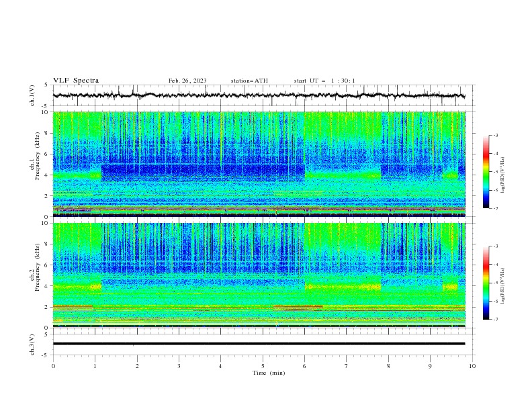Viewport: 532px width, 411px height.
Task: Click the upper color scale bar for ch.1
Action: click(486, 172)
